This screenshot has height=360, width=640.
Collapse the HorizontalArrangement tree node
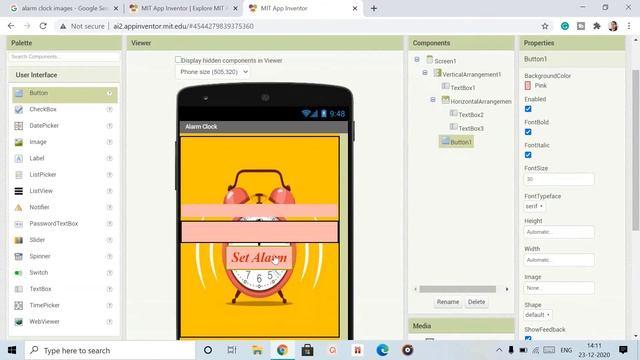tap(433, 100)
